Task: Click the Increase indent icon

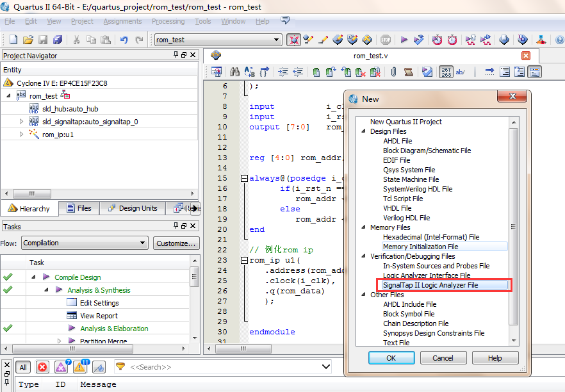Action: pyautogui.click(x=283, y=72)
